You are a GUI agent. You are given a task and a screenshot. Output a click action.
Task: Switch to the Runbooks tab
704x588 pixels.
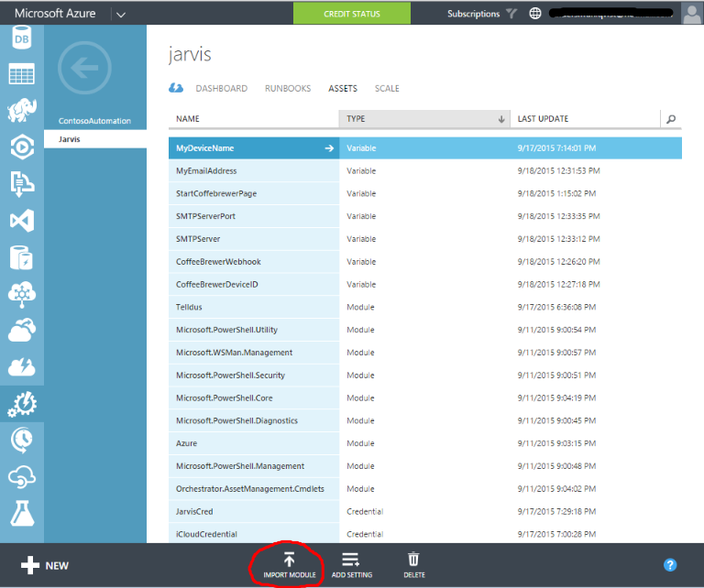[288, 88]
